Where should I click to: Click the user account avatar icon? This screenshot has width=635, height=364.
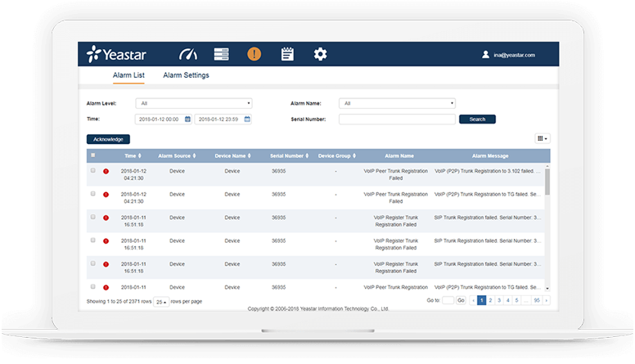(x=486, y=55)
